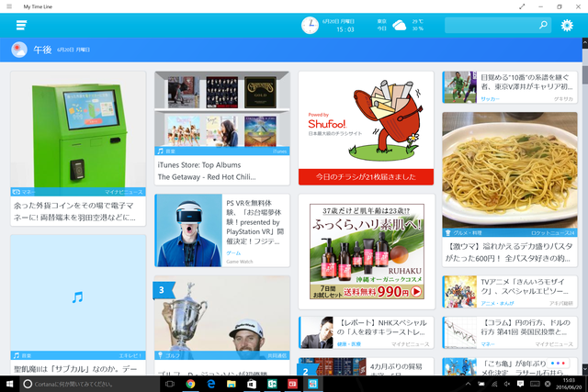The height and width of the screenshot is (392, 588).
Task: Launch Microsoft Edge from the taskbar
Action: tap(211, 384)
